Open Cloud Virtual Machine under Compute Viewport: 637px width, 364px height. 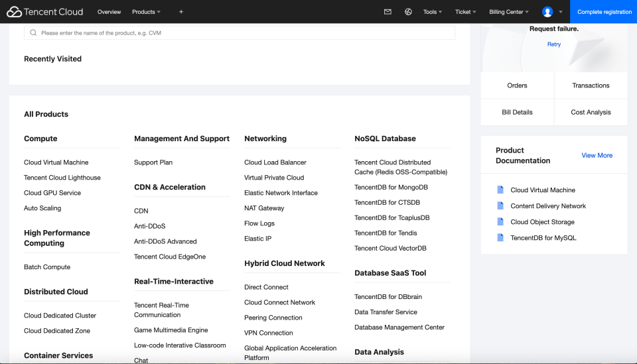[x=56, y=162]
